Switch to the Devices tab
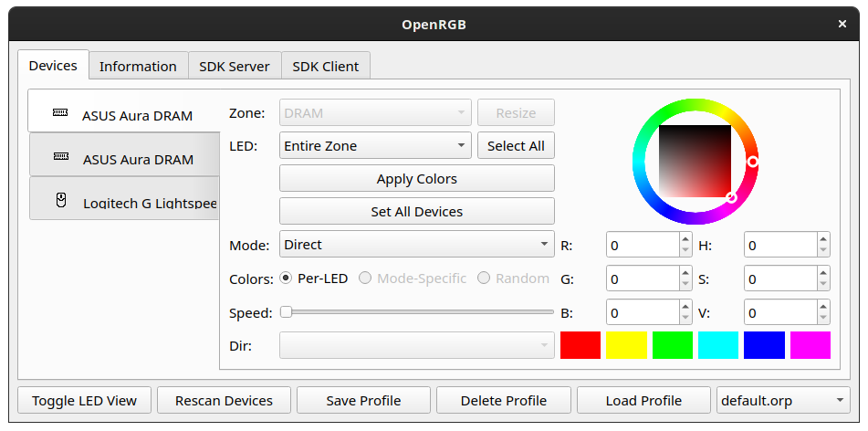The width and height of the screenshot is (868, 431). pos(53,66)
